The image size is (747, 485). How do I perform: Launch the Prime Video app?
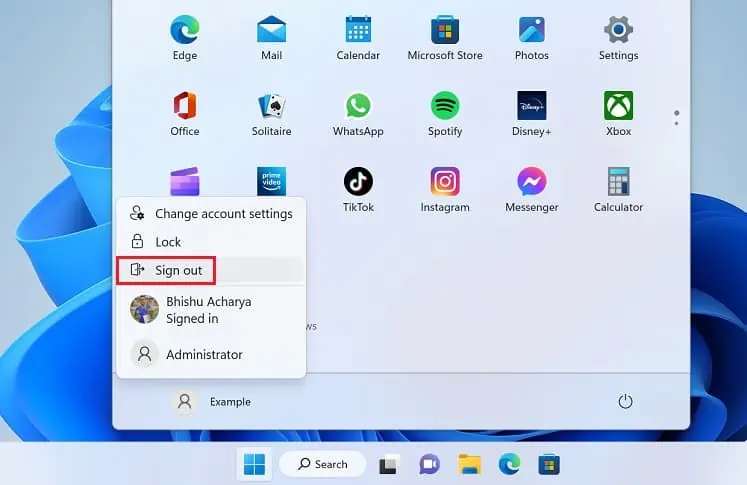click(x=272, y=182)
